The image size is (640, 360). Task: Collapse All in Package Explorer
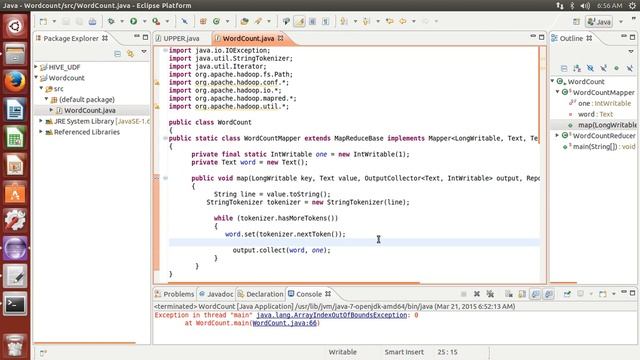(118, 53)
